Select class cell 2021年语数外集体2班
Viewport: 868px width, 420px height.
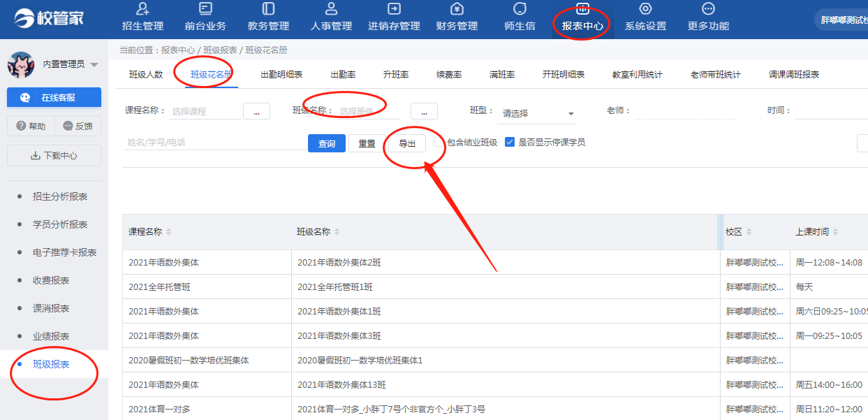point(339,263)
